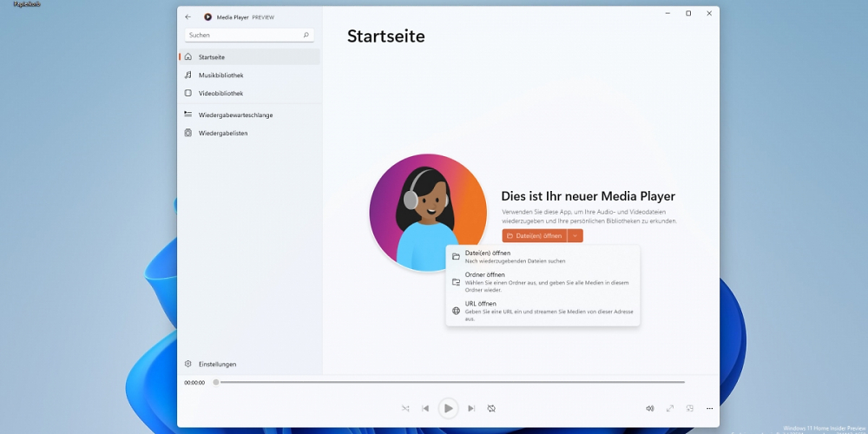Click the file folder icon in the dropdown list
The image size is (868, 434).
457,256
